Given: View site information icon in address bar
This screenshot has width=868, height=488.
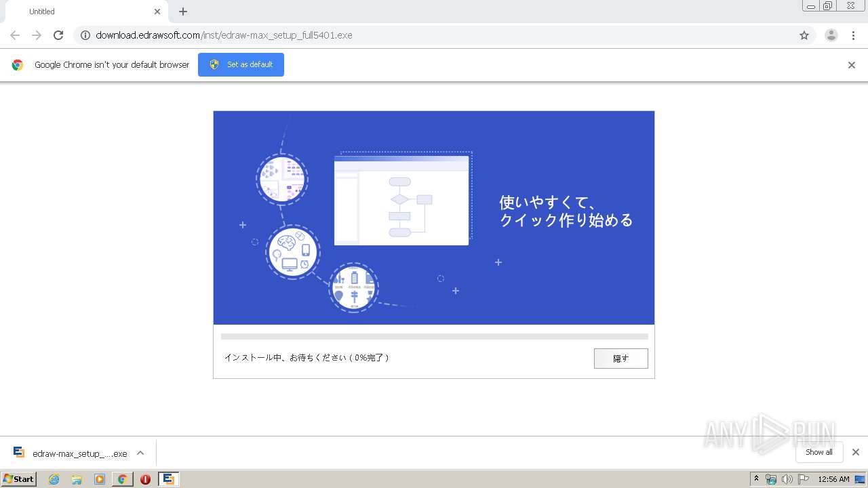Looking at the screenshot, I should 85,35.
